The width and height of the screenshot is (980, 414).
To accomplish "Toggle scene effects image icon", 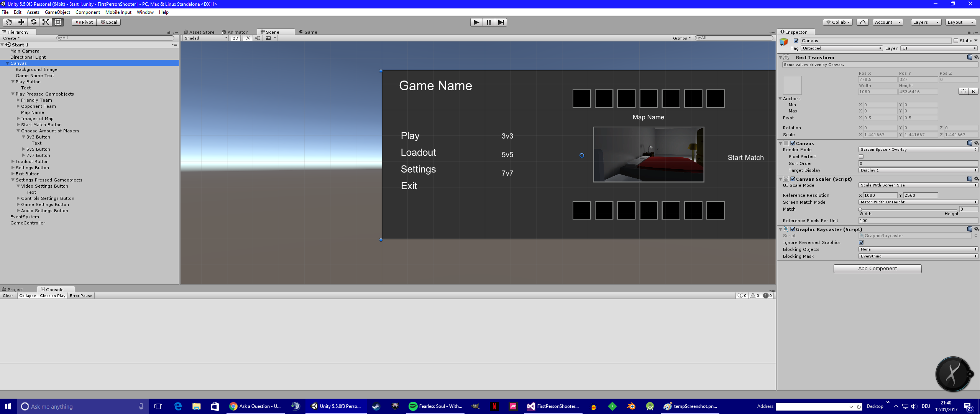I will (x=268, y=38).
